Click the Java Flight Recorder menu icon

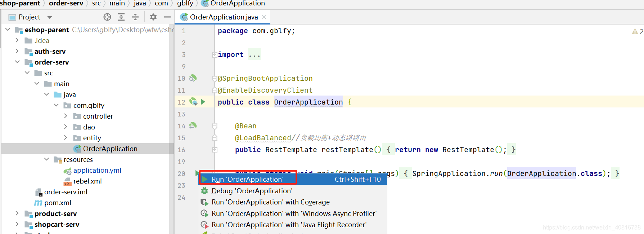pos(204,225)
